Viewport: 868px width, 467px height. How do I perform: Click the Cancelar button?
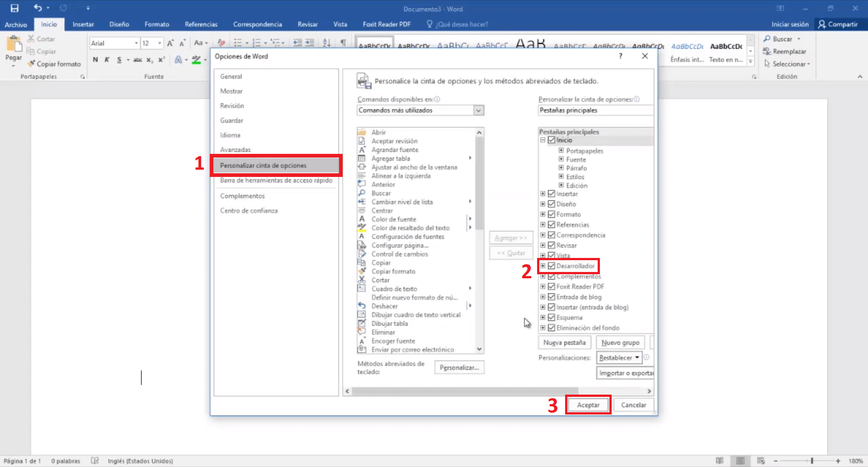(633, 405)
